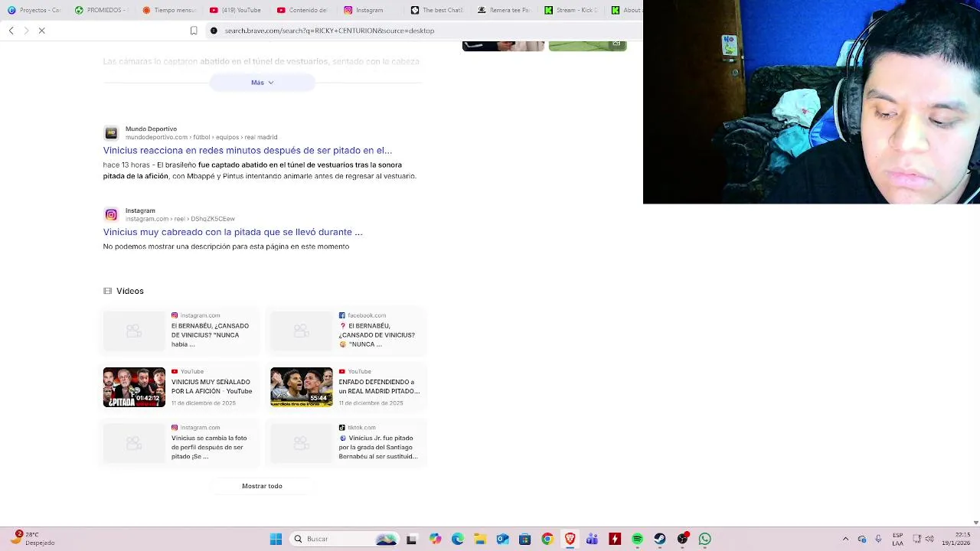
Task: Open Task View from the taskbar
Action: (x=411, y=539)
